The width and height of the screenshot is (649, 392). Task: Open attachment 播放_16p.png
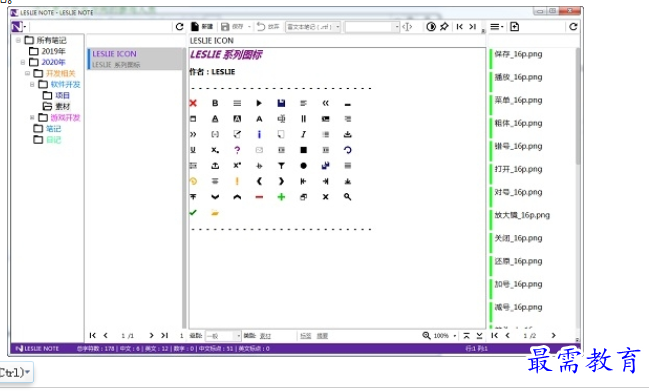tap(518, 77)
